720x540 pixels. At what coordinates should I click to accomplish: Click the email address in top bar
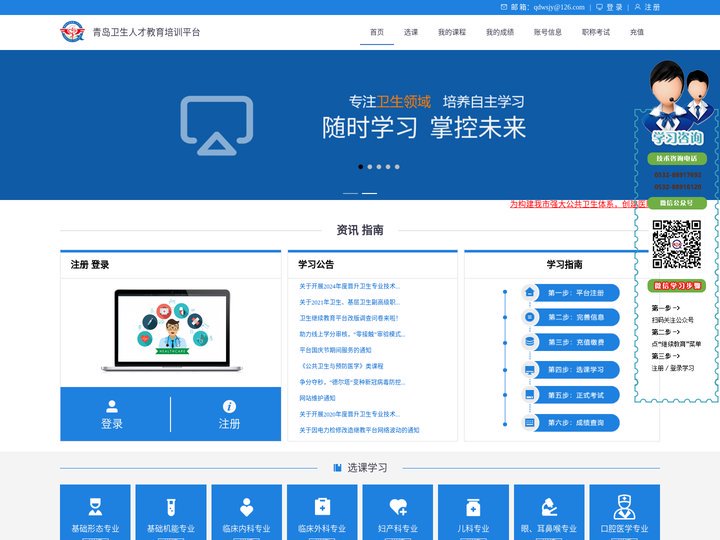pyautogui.click(x=559, y=7)
